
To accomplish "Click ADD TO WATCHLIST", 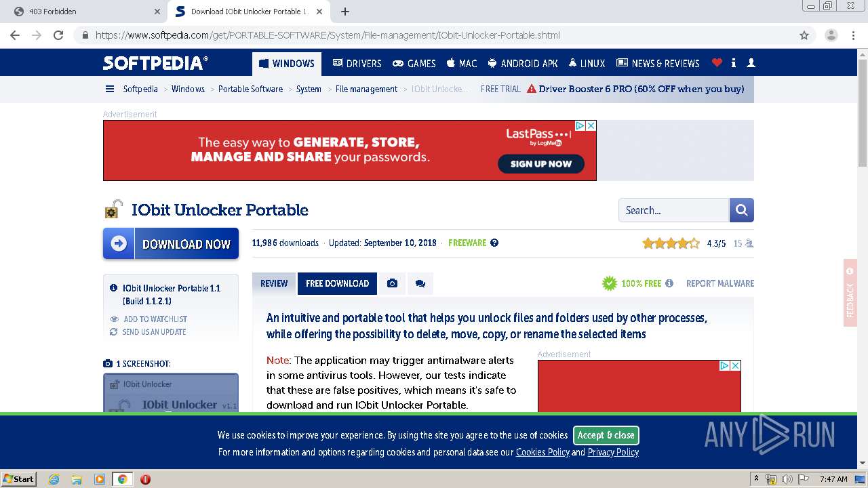I will 155,319.
